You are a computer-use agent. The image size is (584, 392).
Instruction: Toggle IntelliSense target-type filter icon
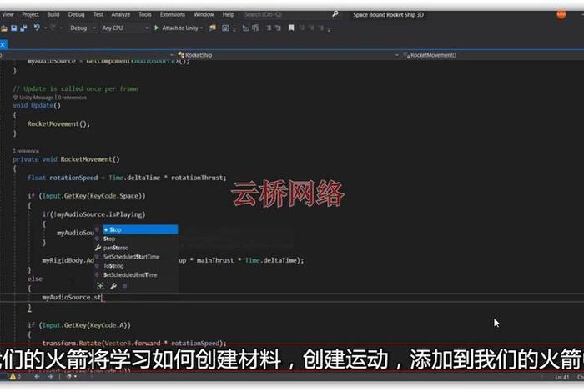[x=100, y=286]
